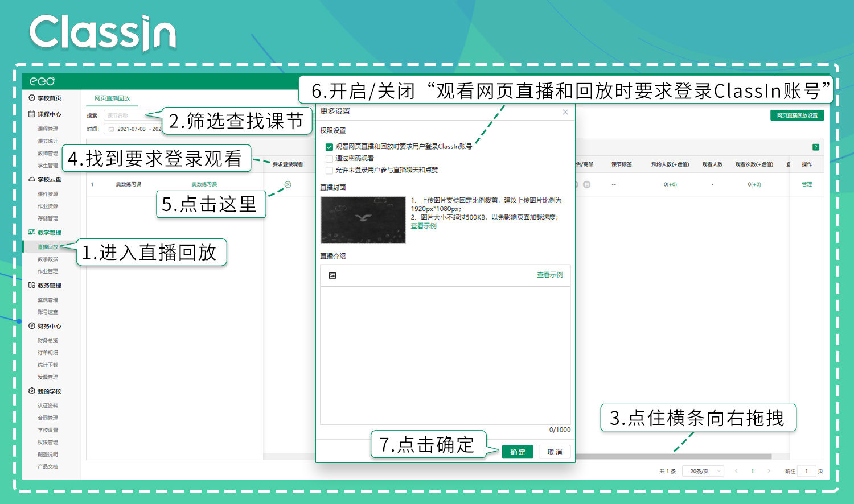Enable 允许未登录用户参与直播聊天和点赞 checkbox

tap(329, 170)
